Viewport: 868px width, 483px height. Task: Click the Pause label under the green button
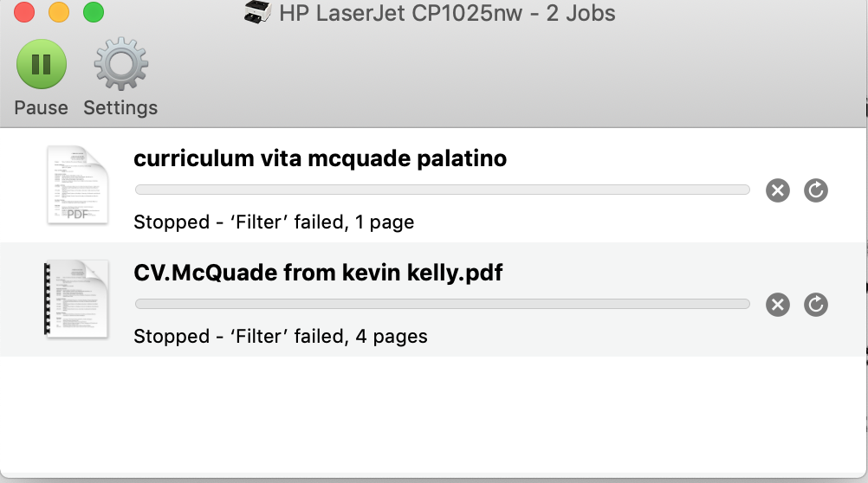tap(41, 108)
